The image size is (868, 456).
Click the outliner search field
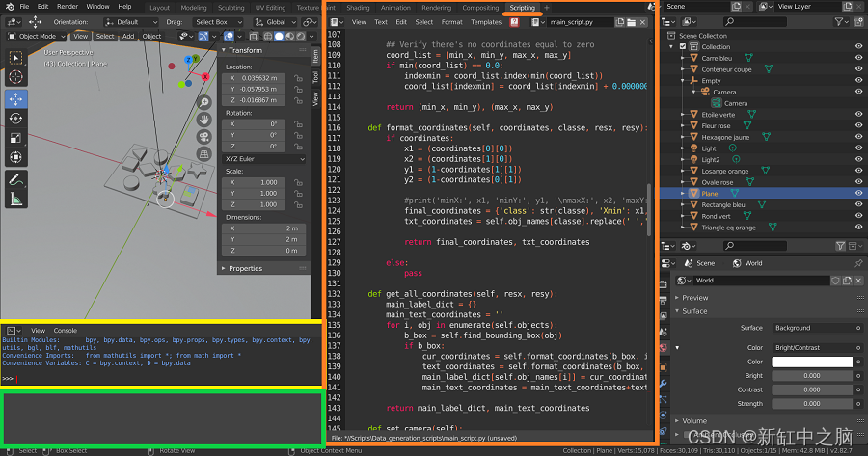coord(755,21)
